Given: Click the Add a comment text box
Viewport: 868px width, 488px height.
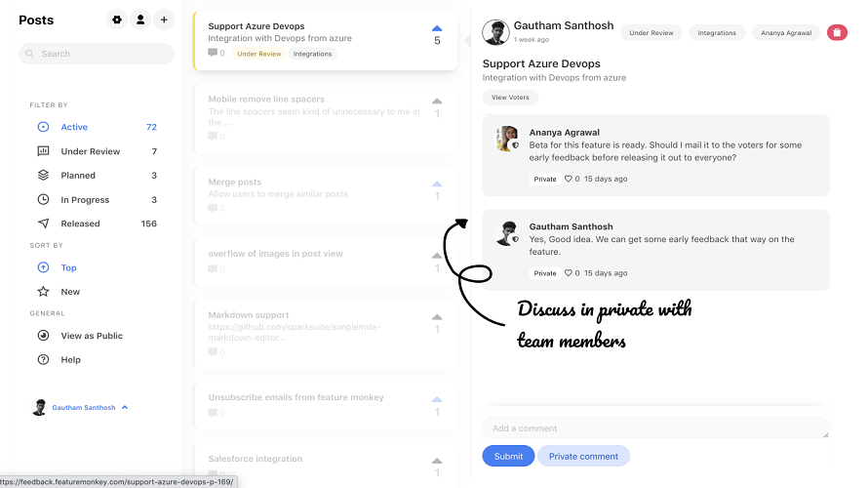Looking at the screenshot, I should click(655, 428).
